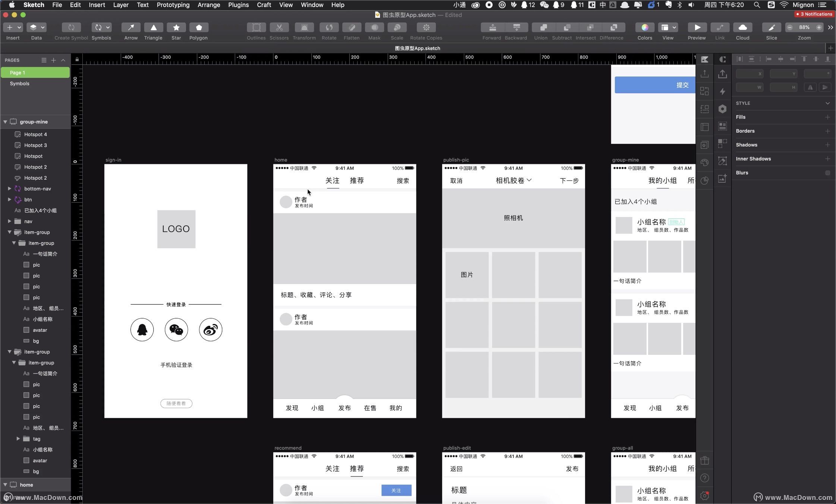Click the Intersect boolean icon
The image size is (836, 504).
[x=590, y=28]
